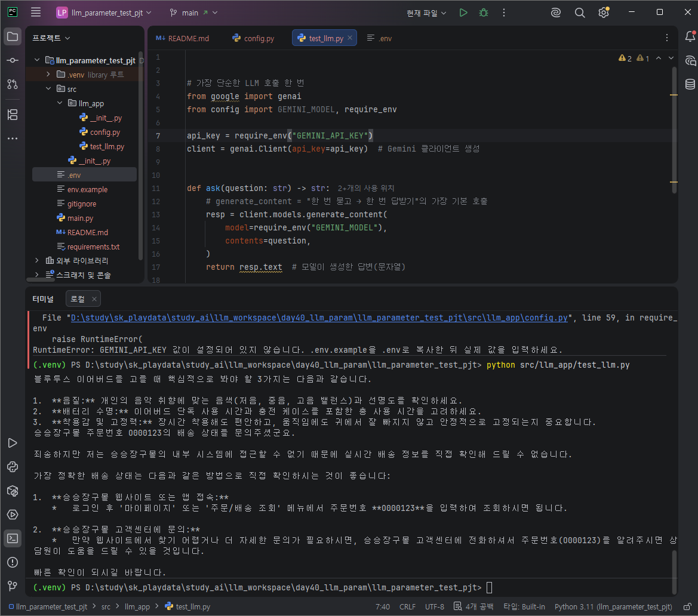Open IDE settings gear
This screenshot has width=698, height=616.
pyautogui.click(x=604, y=13)
